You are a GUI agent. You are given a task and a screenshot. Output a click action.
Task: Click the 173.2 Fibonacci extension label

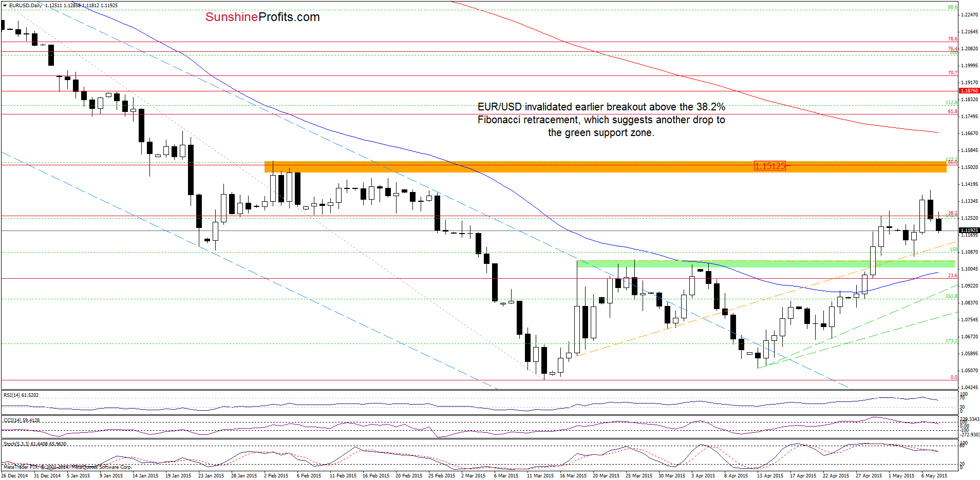coord(952,341)
